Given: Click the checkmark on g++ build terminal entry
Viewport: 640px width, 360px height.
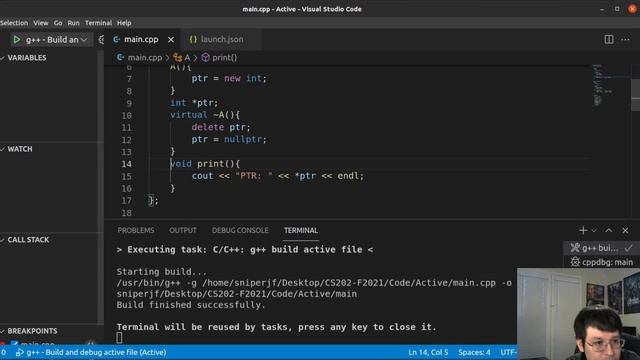Looking at the screenshot, I should pos(629,248).
